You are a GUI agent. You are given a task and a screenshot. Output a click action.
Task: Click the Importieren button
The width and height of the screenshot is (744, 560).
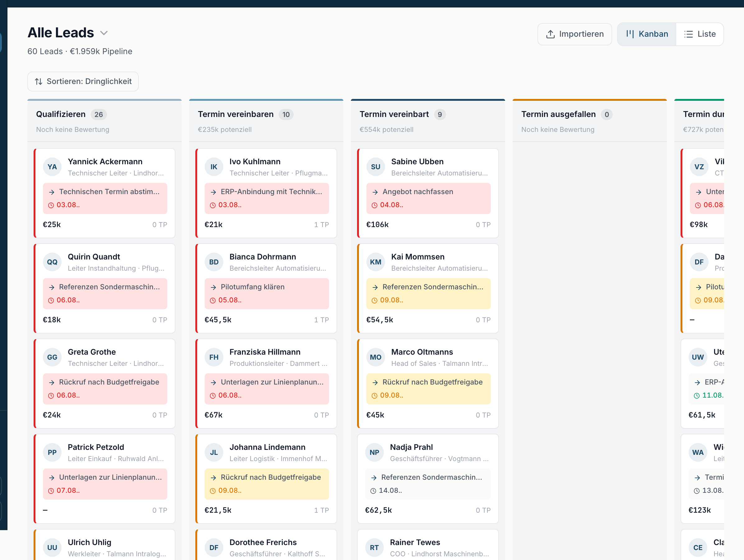tap(574, 34)
